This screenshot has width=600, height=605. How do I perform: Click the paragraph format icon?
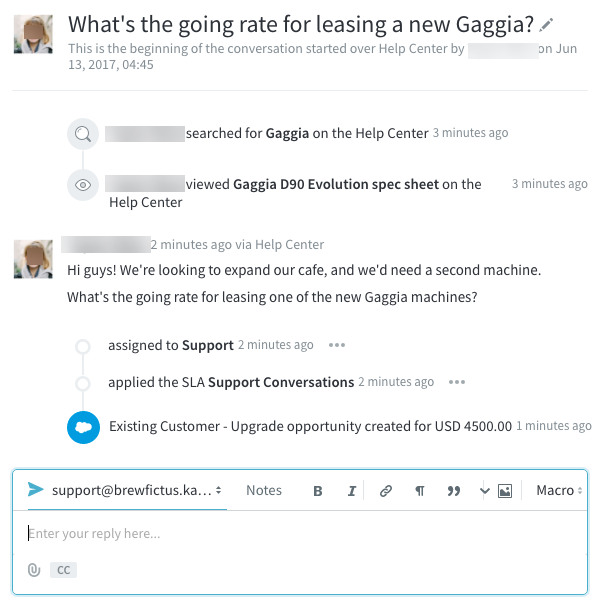pos(420,491)
